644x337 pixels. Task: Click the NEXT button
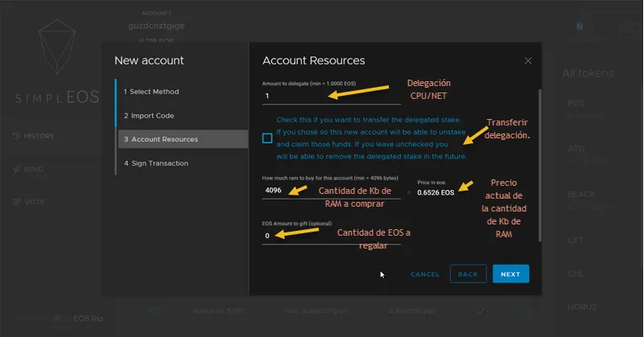pyautogui.click(x=510, y=273)
